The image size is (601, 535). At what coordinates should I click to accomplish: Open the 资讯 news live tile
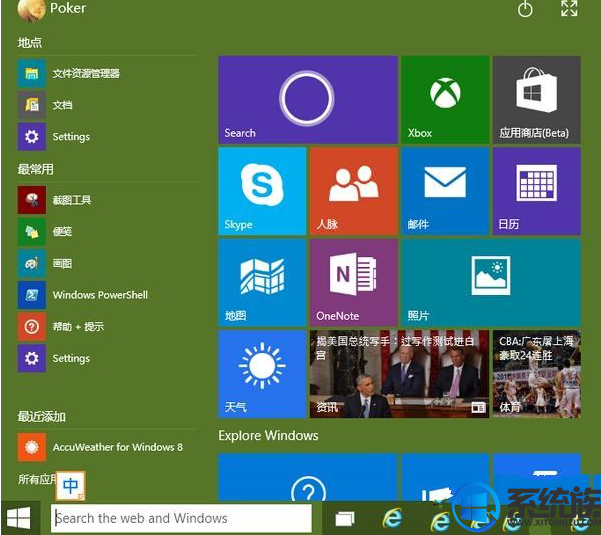coord(399,374)
